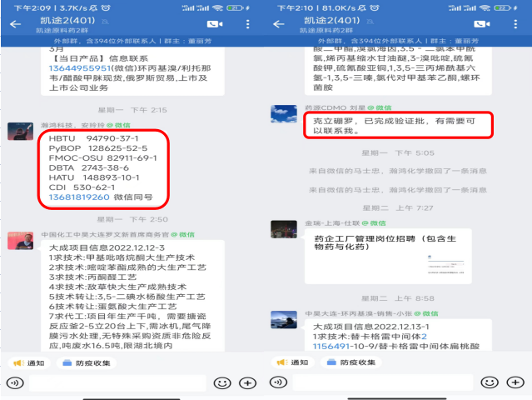The width and height of the screenshot is (532, 400).
Task: Open emoji picker in right chat
Action: 490,382
